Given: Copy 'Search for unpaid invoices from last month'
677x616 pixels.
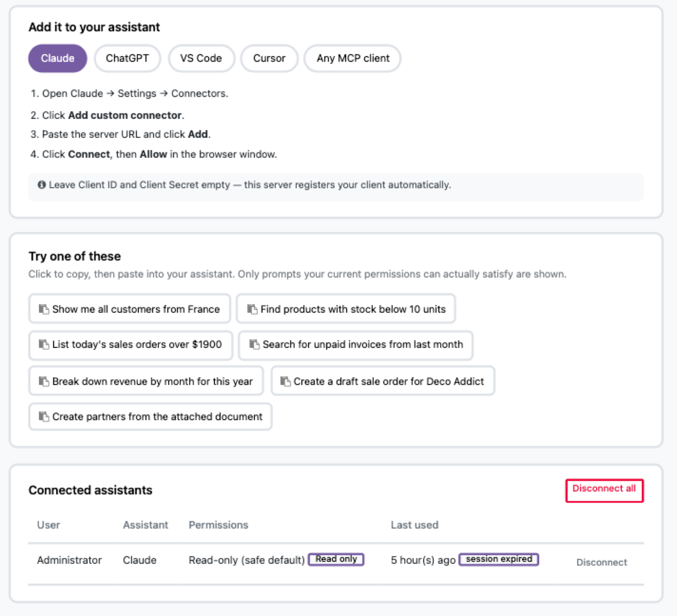Looking at the screenshot, I should click(x=355, y=345).
